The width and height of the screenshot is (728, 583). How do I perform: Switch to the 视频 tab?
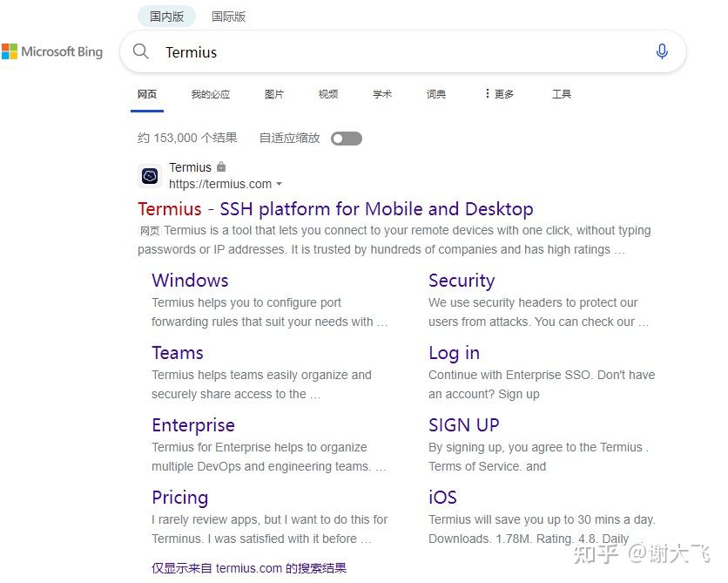pos(328,94)
